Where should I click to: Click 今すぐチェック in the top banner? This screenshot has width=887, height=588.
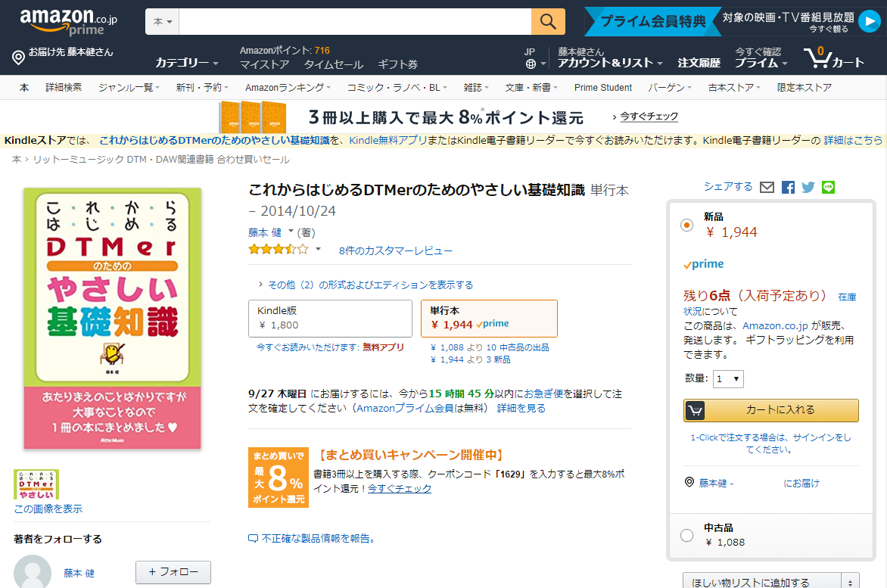(649, 117)
